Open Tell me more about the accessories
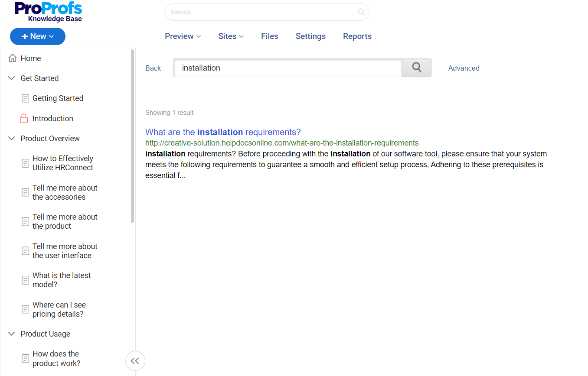 click(65, 192)
